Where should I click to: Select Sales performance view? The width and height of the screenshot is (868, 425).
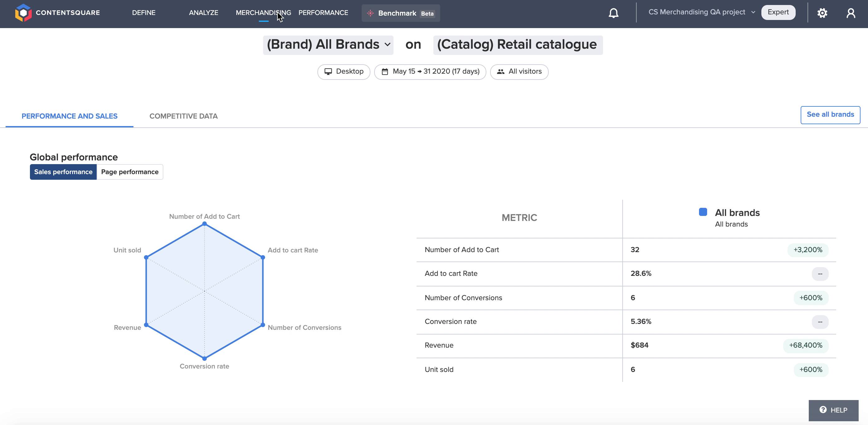63,172
